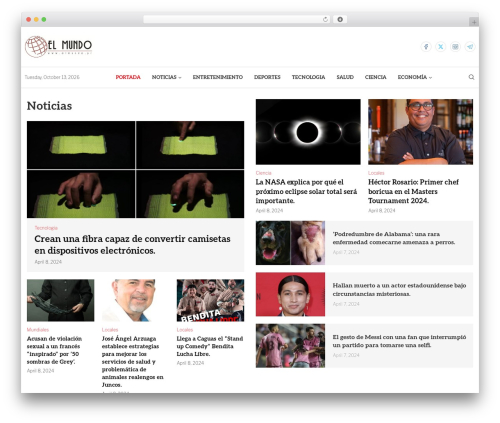Viewport: 500px width, 423px height.
Task: Click the Locales tag above José Ángel Arzuaga
Action: (110, 330)
